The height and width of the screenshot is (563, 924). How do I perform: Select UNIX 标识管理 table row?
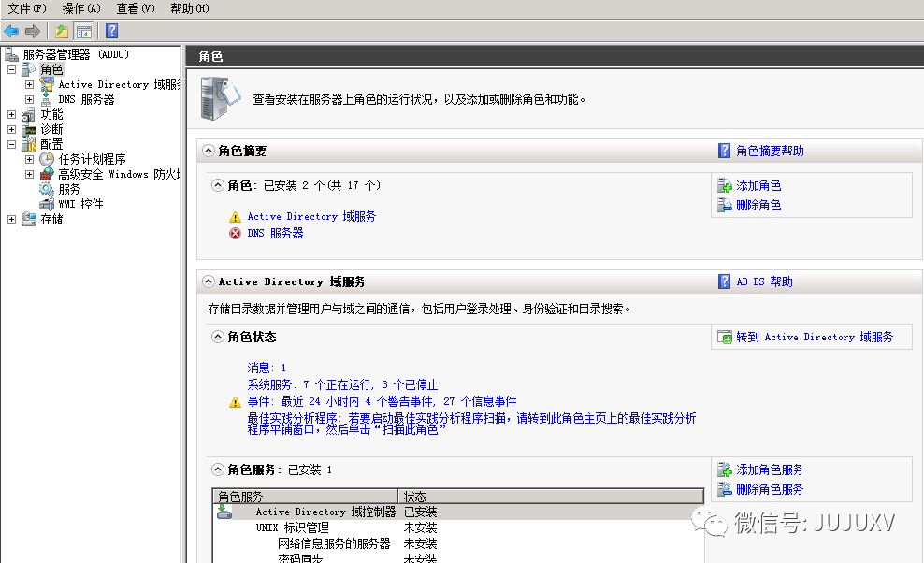point(458,527)
